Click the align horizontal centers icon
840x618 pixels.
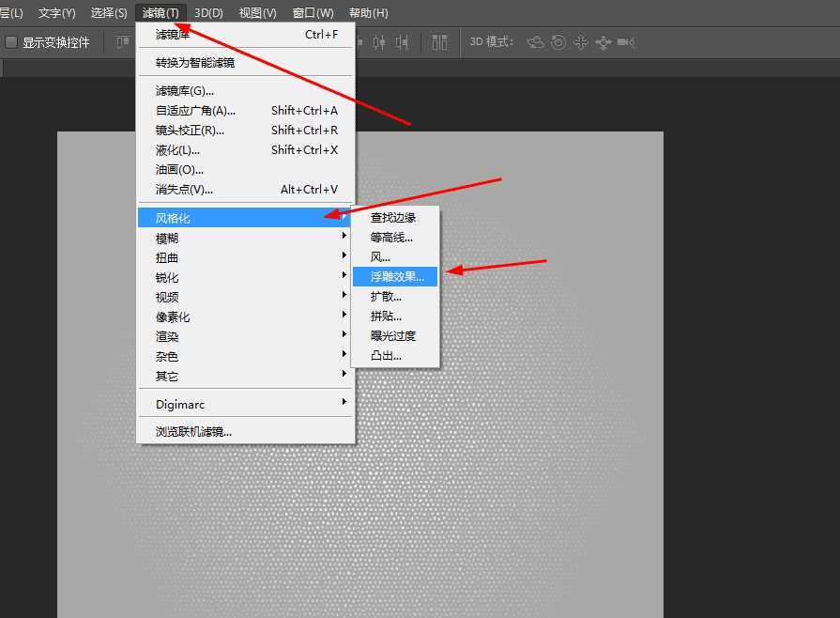[x=378, y=42]
